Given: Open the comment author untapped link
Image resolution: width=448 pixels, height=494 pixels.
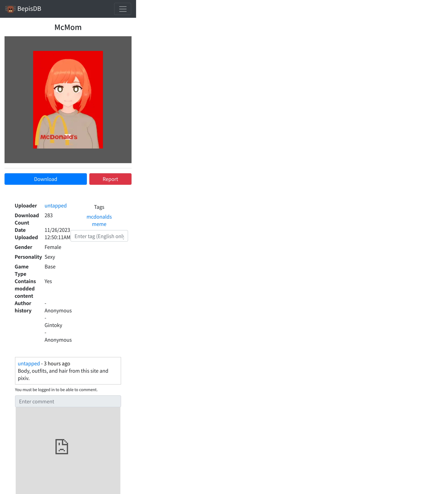Looking at the screenshot, I should point(29,364).
